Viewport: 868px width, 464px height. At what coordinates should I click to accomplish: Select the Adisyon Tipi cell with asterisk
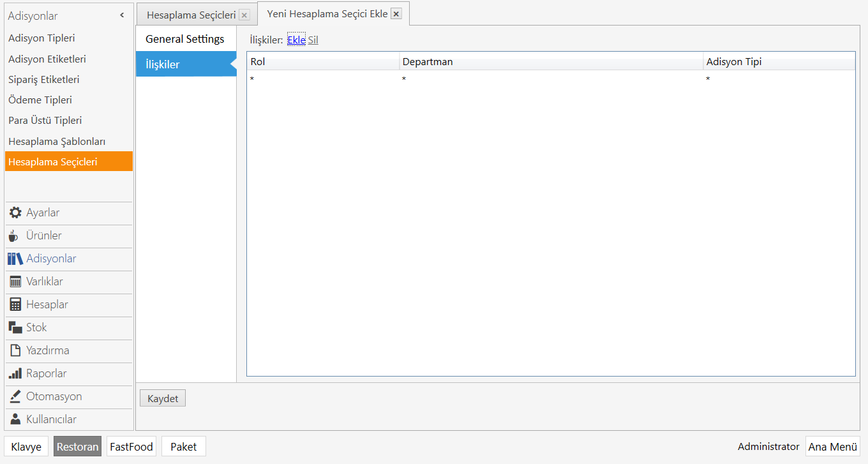[x=779, y=79]
